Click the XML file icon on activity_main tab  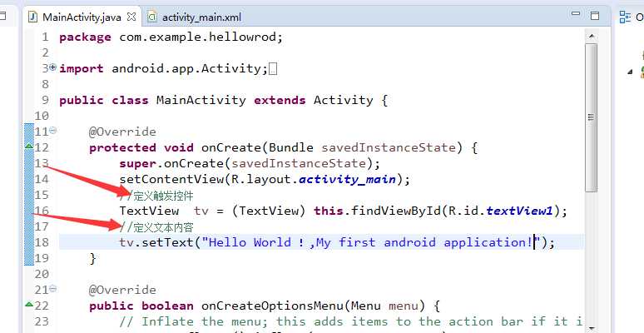tap(152, 17)
